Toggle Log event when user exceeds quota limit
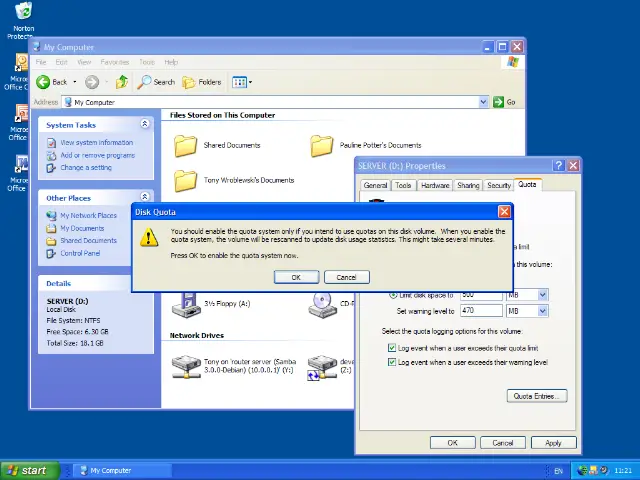 pos(392,348)
